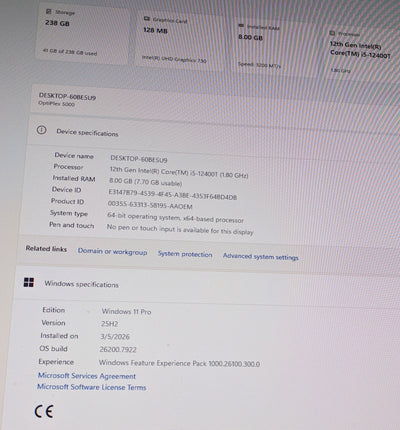Click Intel(R) UHD Graphics 730 text

click(174, 59)
